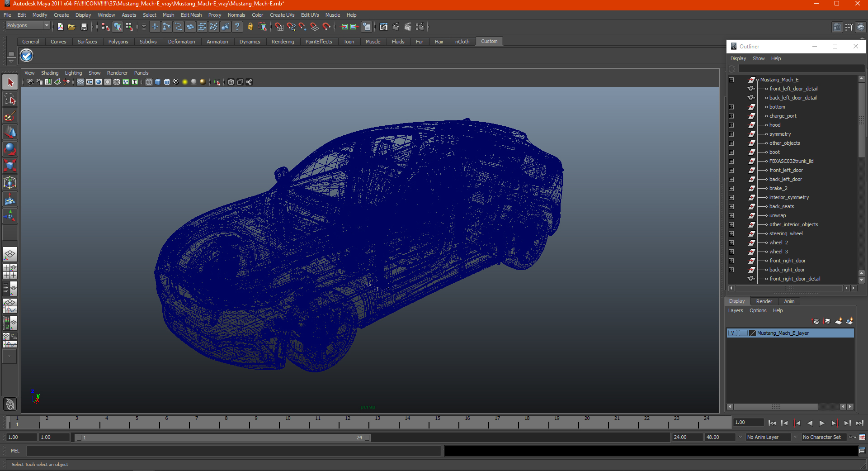
Task: Expand the hood node in Outliner
Action: click(731, 125)
